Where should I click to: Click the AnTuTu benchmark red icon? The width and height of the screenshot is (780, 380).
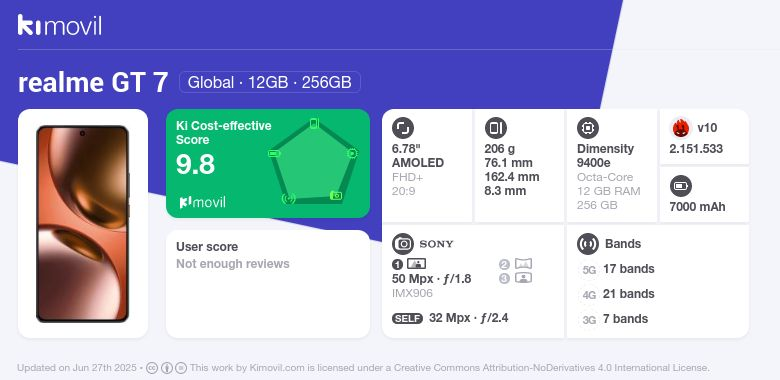[x=681, y=128]
